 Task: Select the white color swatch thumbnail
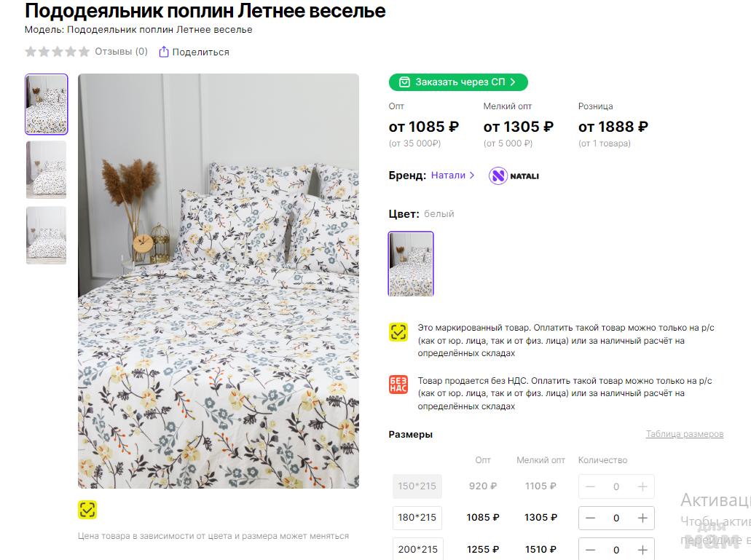(x=411, y=264)
